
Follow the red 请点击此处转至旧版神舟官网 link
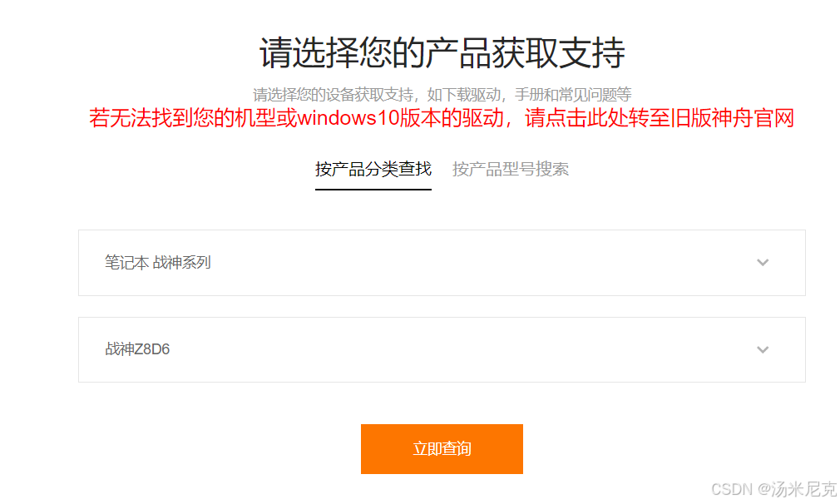[x=660, y=118]
